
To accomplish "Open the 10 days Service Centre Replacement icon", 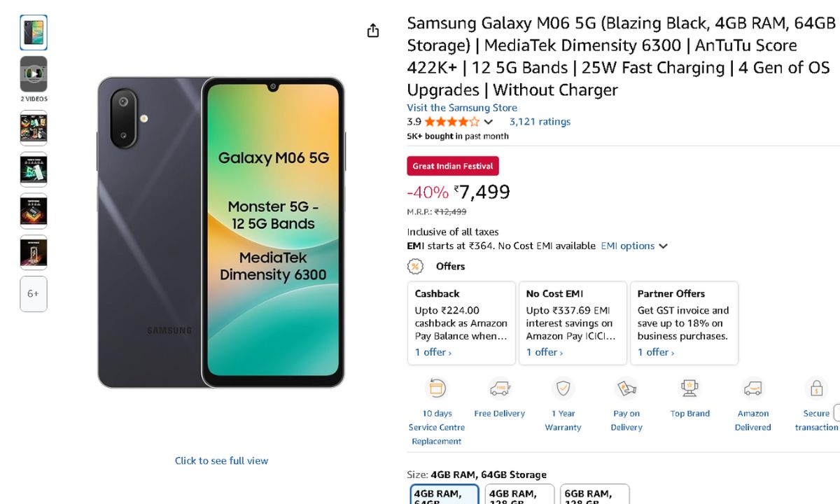I will 437,388.
